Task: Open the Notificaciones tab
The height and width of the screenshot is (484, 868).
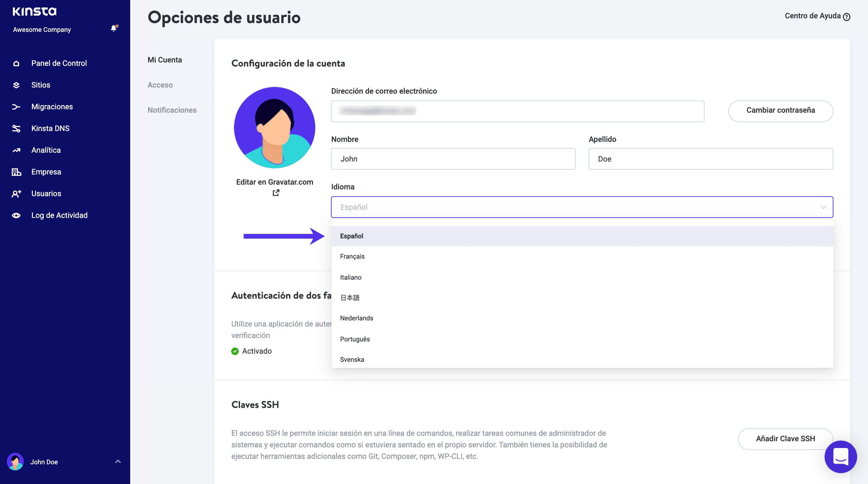Action: (172, 110)
